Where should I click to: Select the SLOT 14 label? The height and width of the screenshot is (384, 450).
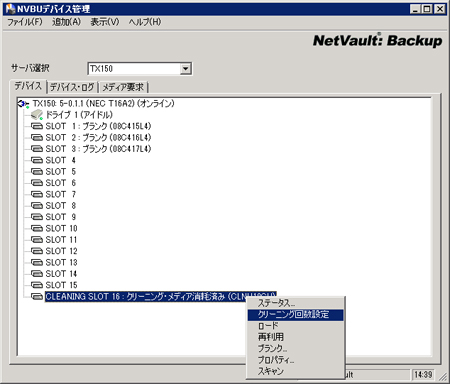pos(61,274)
